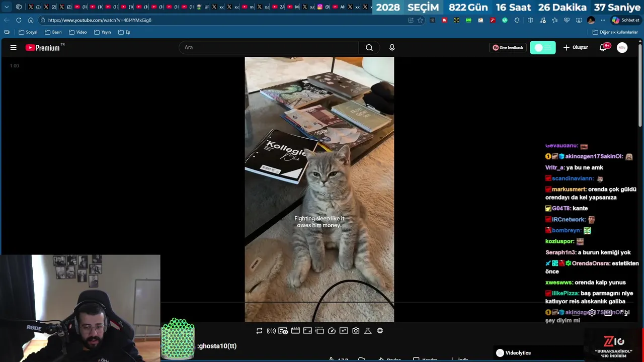
Task: Click the pop-up player icon in the toolbar
Action: point(319,331)
